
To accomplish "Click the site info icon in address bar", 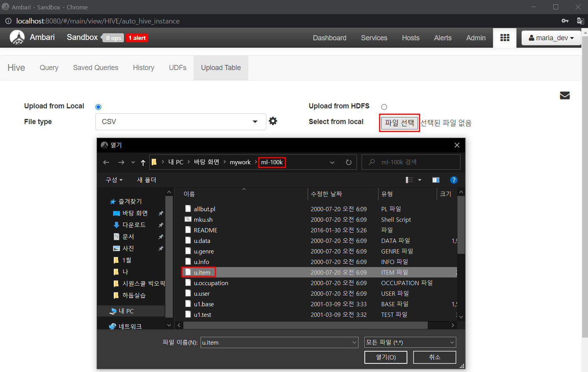I will (8, 21).
